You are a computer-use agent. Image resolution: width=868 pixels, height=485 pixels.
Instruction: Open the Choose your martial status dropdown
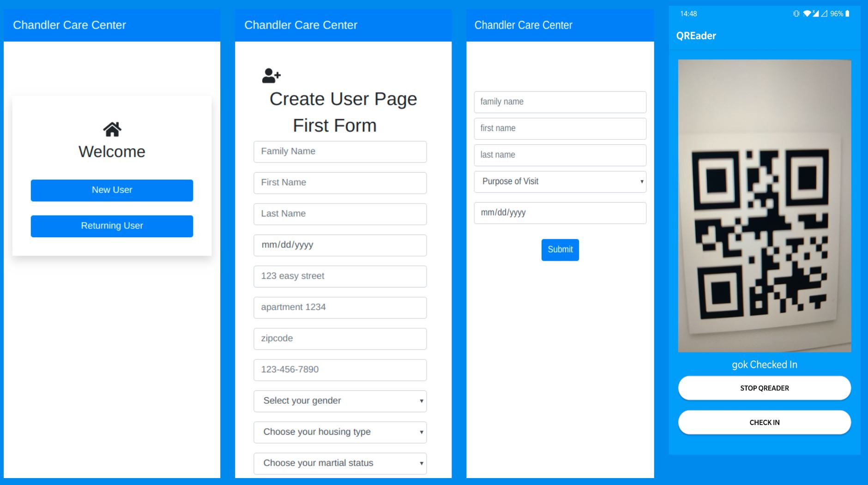pyautogui.click(x=340, y=463)
